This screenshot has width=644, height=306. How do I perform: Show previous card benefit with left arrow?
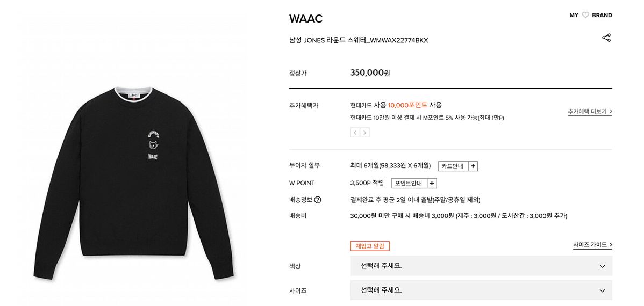[355, 133]
